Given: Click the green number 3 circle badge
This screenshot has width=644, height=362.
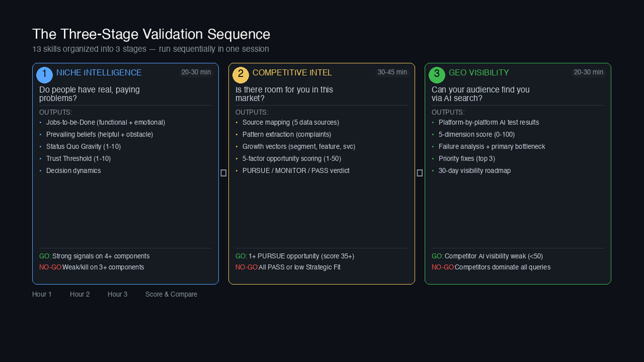Looking at the screenshot, I should (x=436, y=74).
